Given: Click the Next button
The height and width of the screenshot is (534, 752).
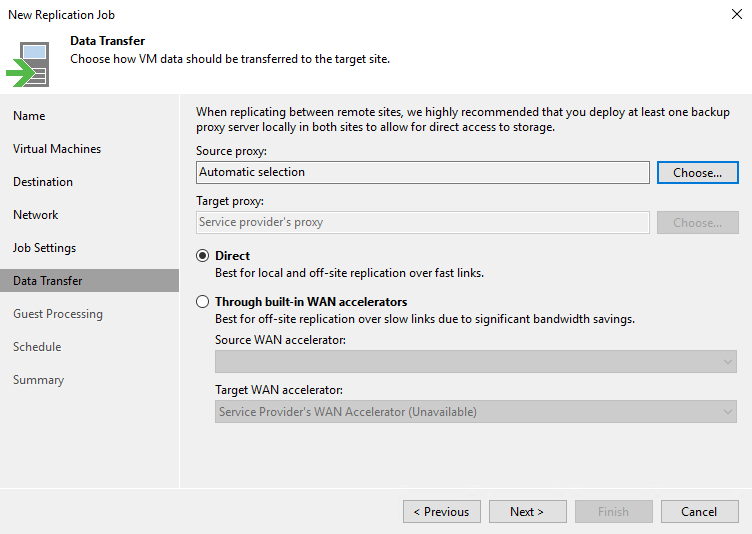Looking at the screenshot, I should click(527, 512).
